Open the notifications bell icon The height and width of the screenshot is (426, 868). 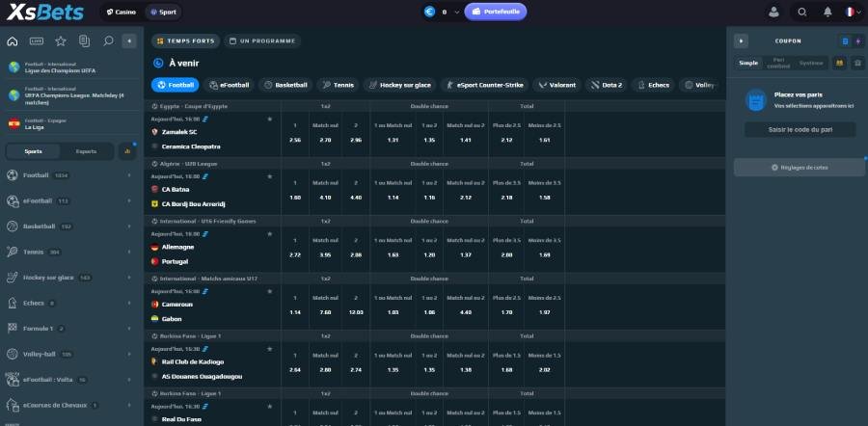(x=827, y=12)
